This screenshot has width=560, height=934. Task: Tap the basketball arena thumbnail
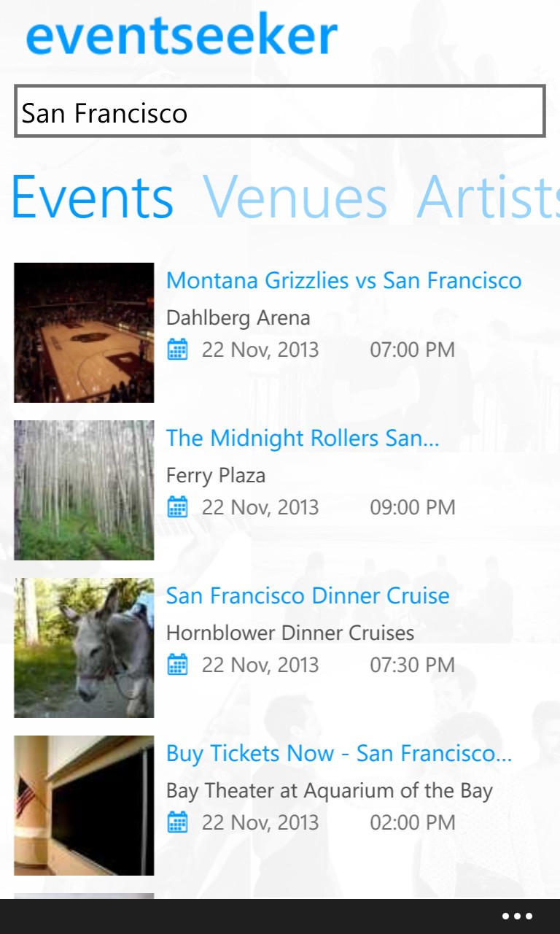(x=84, y=333)
